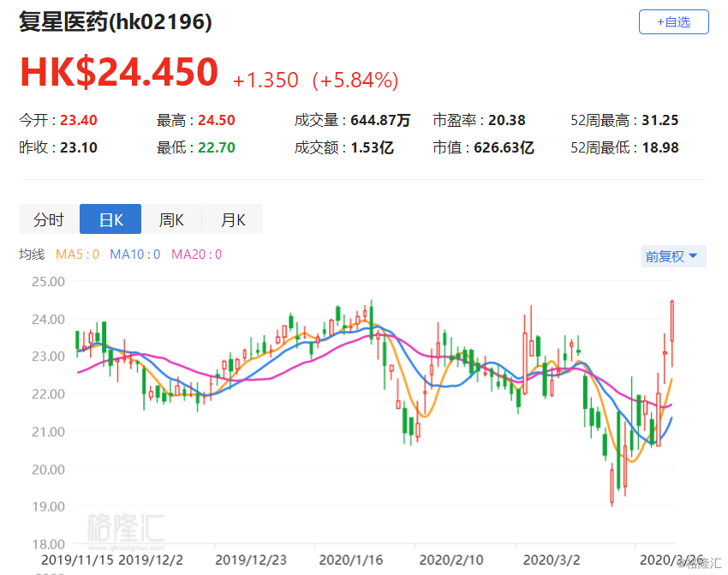This screenshot has height=575, width=728.
Task: Click the 今开 opening price 23.40
Action: click(79, 120)
